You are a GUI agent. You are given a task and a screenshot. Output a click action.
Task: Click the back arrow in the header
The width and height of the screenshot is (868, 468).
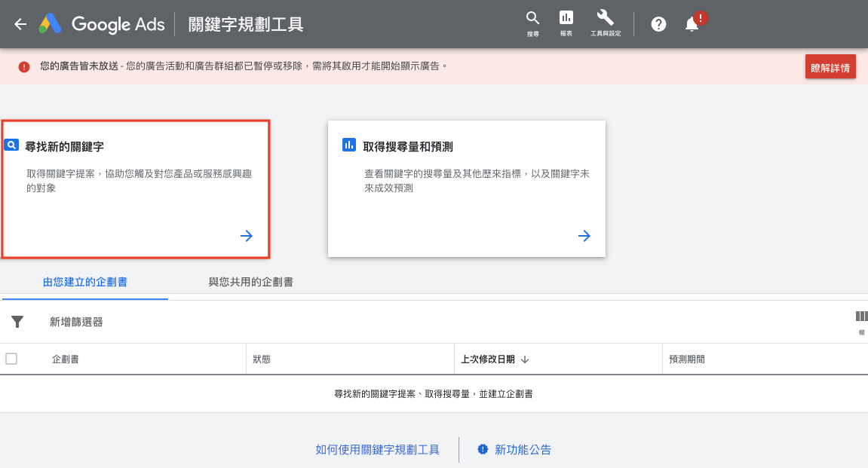pyautogui.click(x=20, y=24)
